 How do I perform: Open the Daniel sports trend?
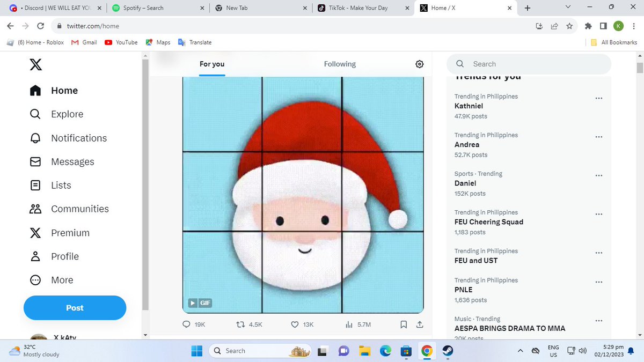465,183
